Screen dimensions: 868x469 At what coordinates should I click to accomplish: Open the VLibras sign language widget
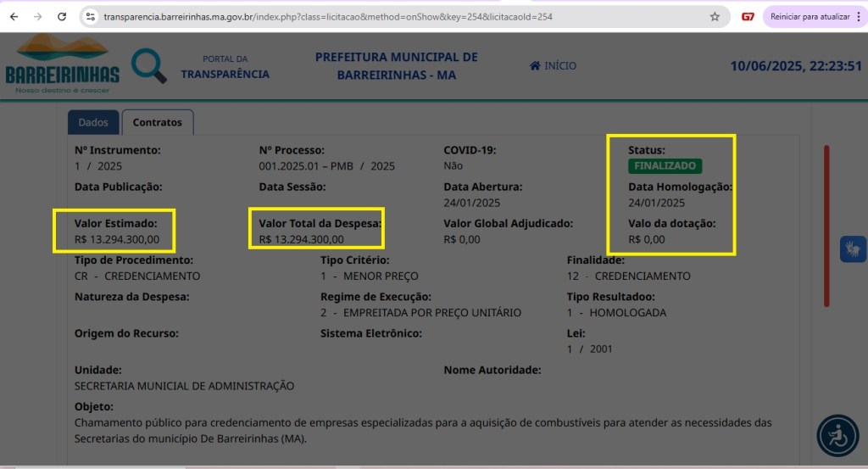point(853,249)
